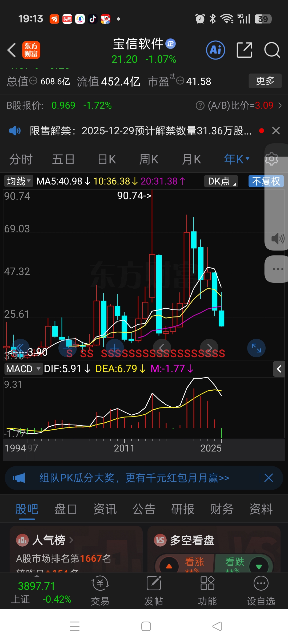
Task: Move chart right with arrow icon
Action: point(209,348)
